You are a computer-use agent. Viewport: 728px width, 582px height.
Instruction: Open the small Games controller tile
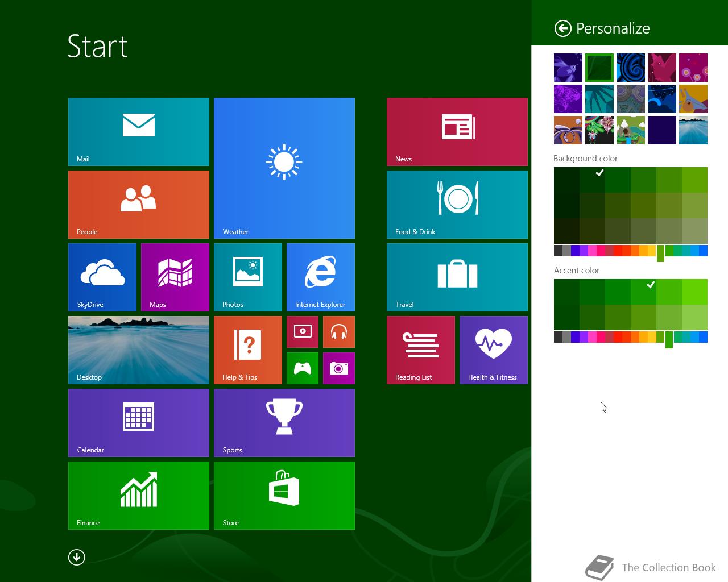(303, 368)
